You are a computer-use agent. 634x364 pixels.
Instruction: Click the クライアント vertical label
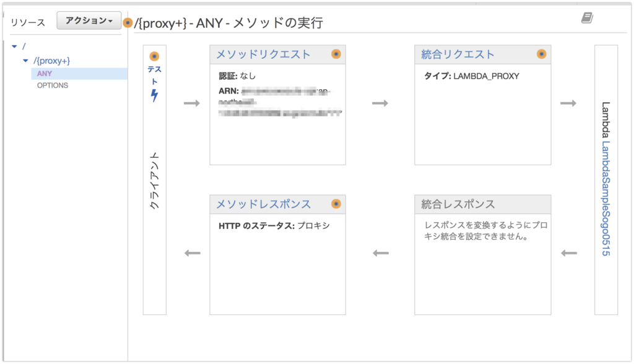(154, 180)
